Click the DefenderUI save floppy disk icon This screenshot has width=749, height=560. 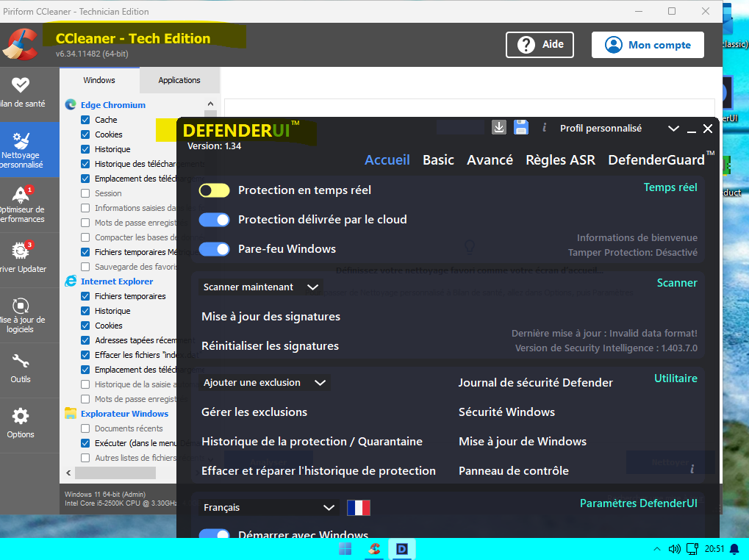pos(520,127)
